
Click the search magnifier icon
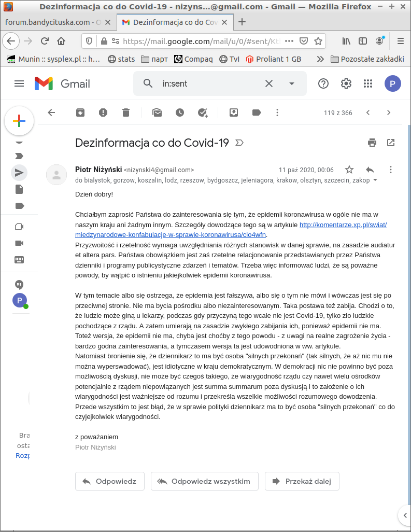148,83
